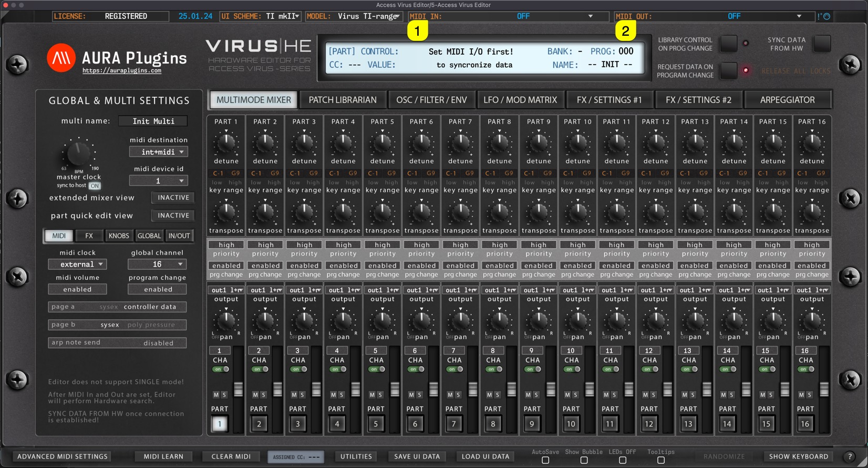Select the Part 5 square button
868x468 pixels.
coord(376,423)
